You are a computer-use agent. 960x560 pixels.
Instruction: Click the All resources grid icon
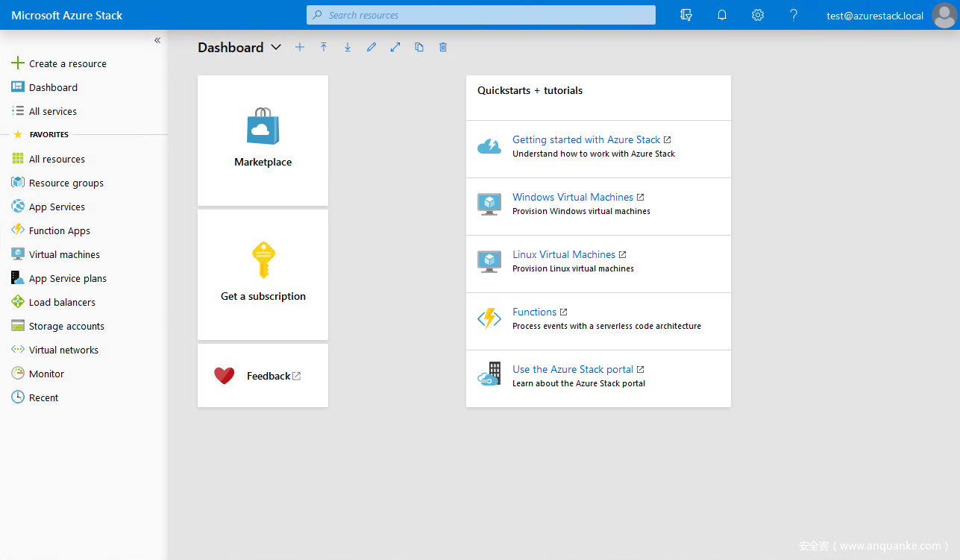(x=18, y=159)
